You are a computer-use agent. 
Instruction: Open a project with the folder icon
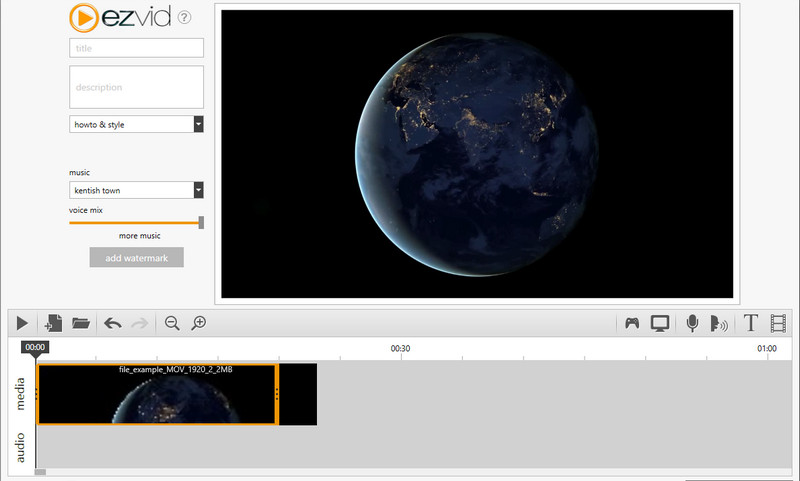[x=81, y=323]
